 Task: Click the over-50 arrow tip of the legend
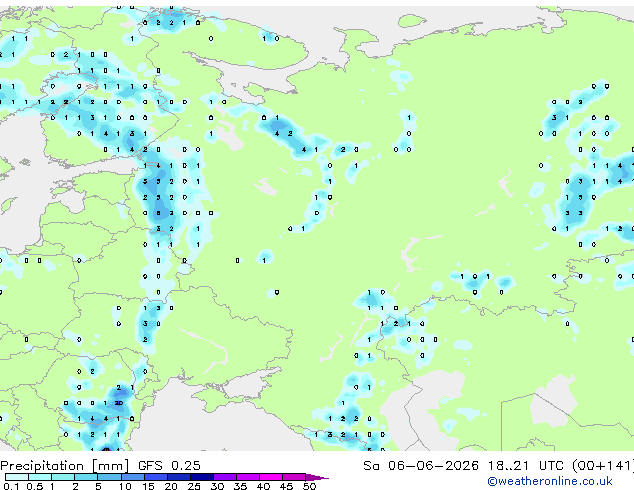(317, 477)
